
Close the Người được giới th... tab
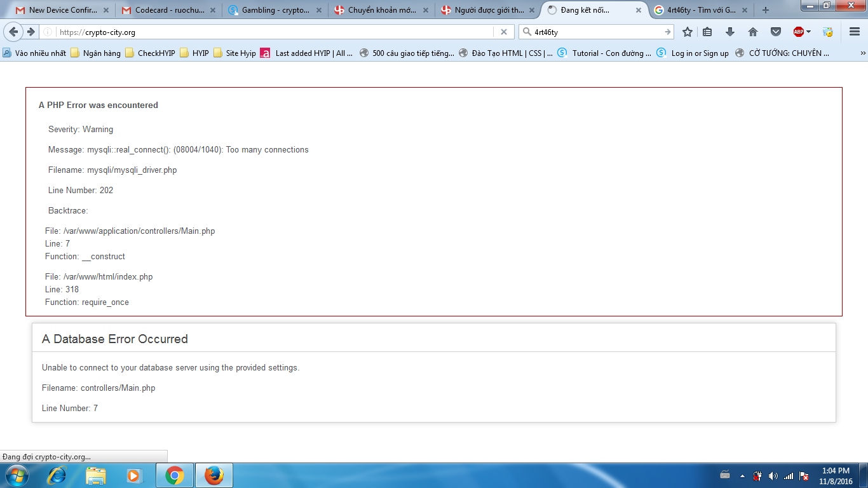click(x=532, y=10)
